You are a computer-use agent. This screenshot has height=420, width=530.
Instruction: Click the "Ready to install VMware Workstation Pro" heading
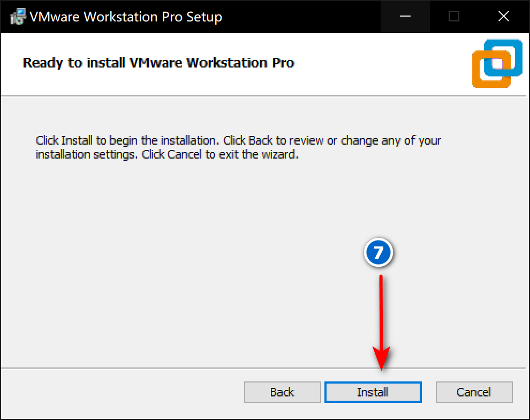(x=158, y=63)
